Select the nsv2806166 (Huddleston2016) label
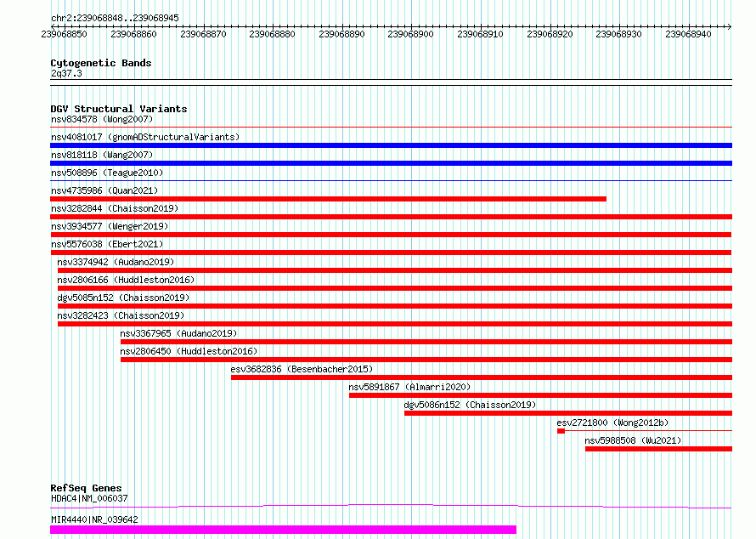This screenshot has height=539, width=756. click(126, 280)
